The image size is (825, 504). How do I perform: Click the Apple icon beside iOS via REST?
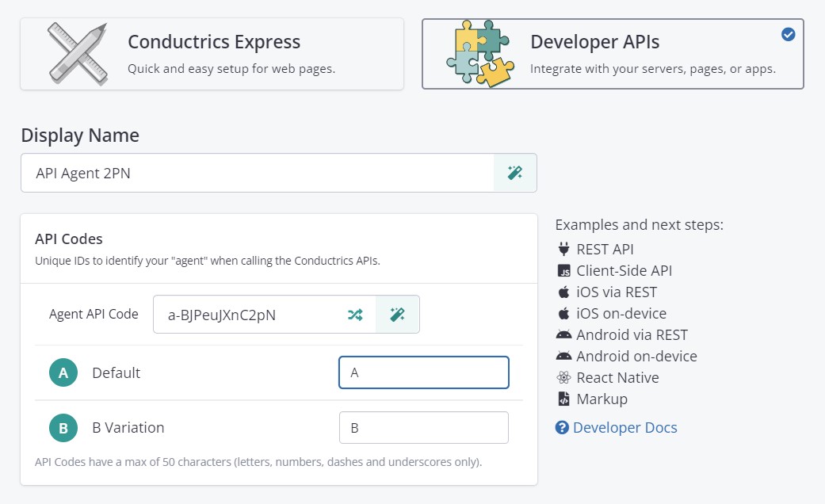tap(563, 292)
